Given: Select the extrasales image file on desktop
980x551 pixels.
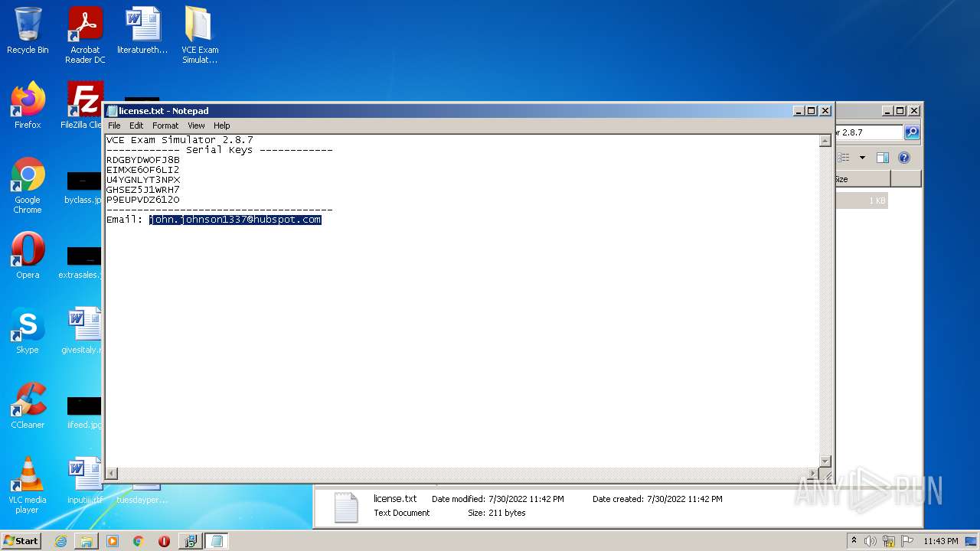Looking at the screenshot, I should click(81, 263).
